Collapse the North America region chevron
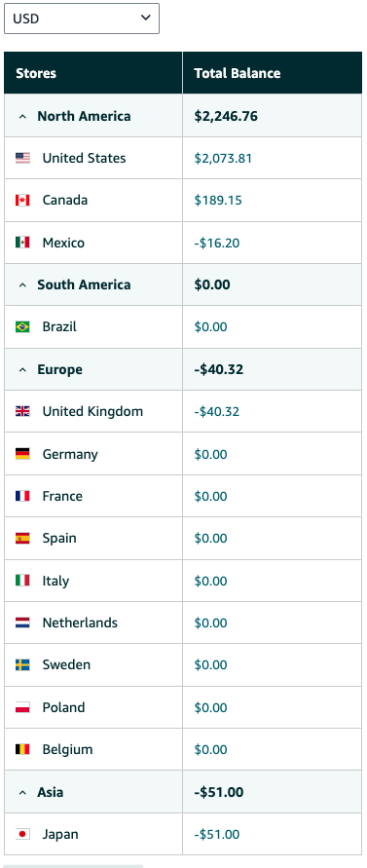The width and height of the screenshot is (367, 868). tap(22, 117)
